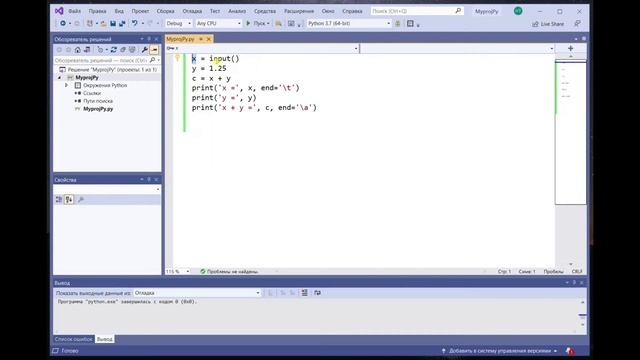The width and height of the screenshot is (640, 360).
Task: Select the Вывод tab at the bottom
Action: coord(104,339)
